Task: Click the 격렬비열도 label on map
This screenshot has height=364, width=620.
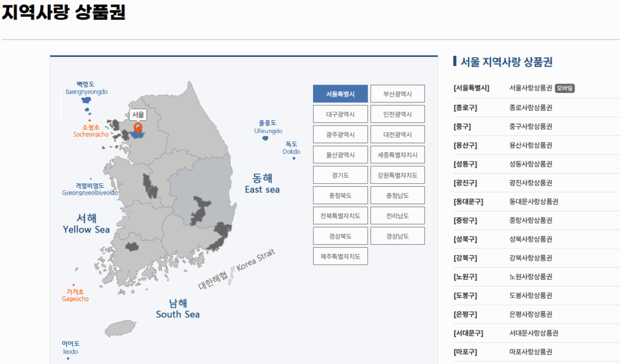Action: point(90,189)
